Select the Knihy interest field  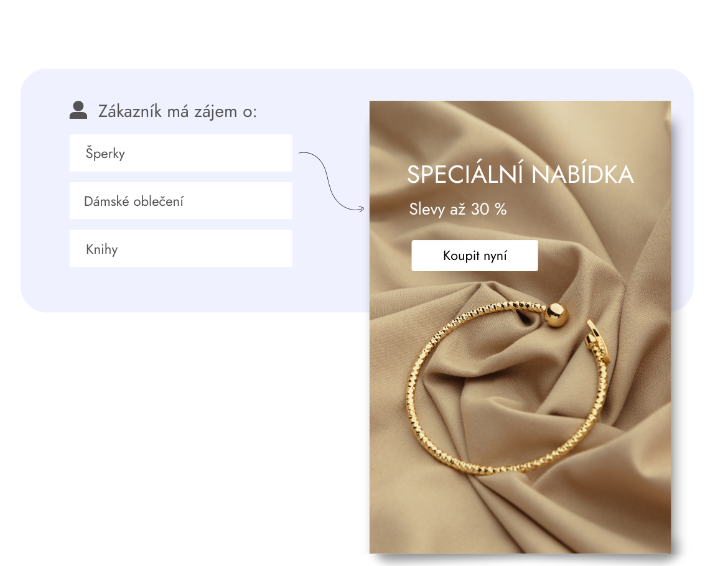[180, 248]
